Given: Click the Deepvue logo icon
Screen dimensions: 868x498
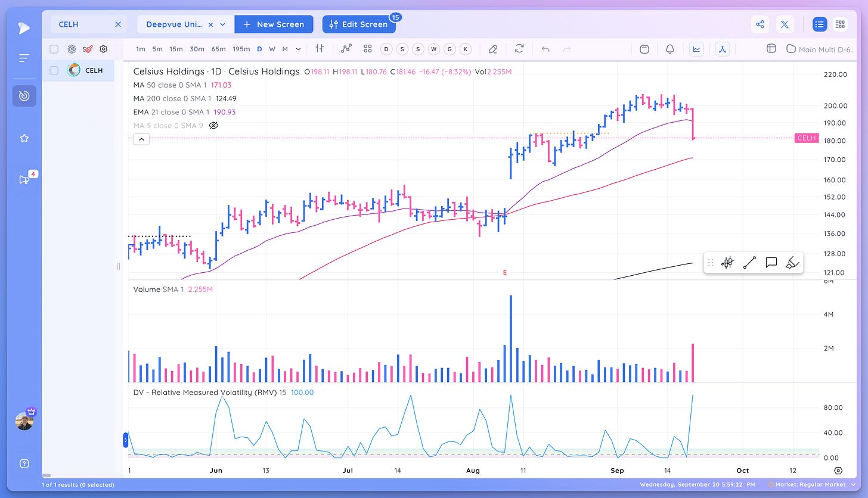Looking at the screenshot, I should [24, 27].
